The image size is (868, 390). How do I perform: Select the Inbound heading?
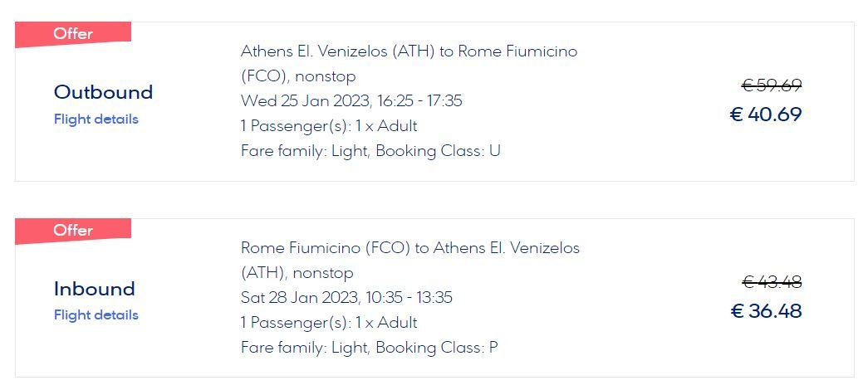[x=94, y=289]
